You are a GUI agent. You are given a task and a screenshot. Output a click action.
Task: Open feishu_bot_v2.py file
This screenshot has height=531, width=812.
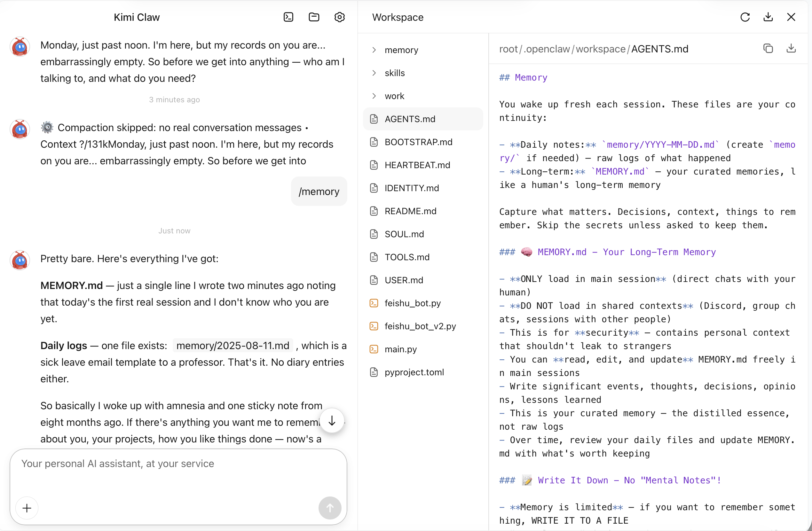(420, 326)
